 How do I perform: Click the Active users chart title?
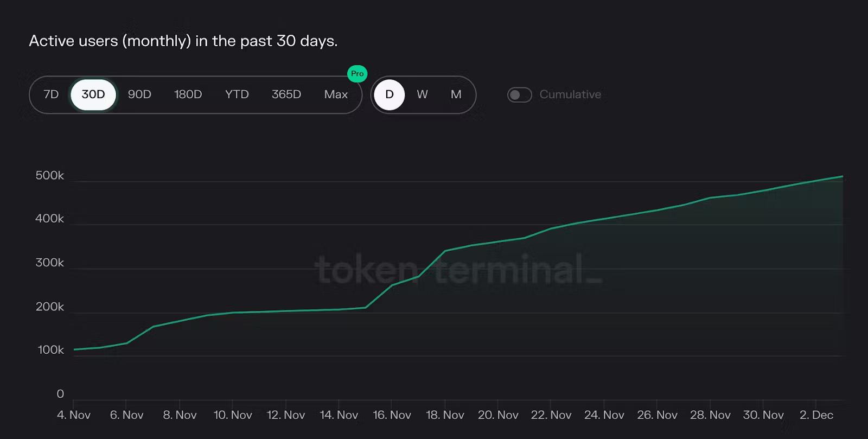pos(183,41)
